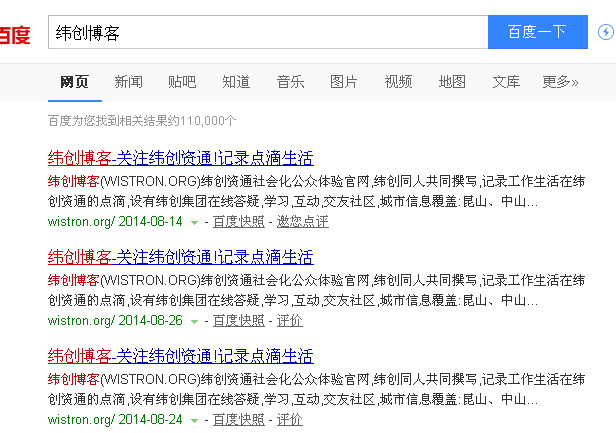Select the 网页 tab
The width and height of the screenshot is (616, 433).
pyautogui.click(x=75, y=82)
